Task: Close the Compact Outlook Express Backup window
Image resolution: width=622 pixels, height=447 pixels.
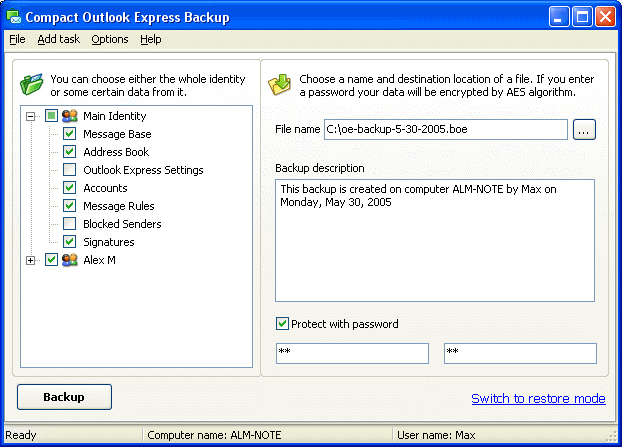Action: [605, 17]
